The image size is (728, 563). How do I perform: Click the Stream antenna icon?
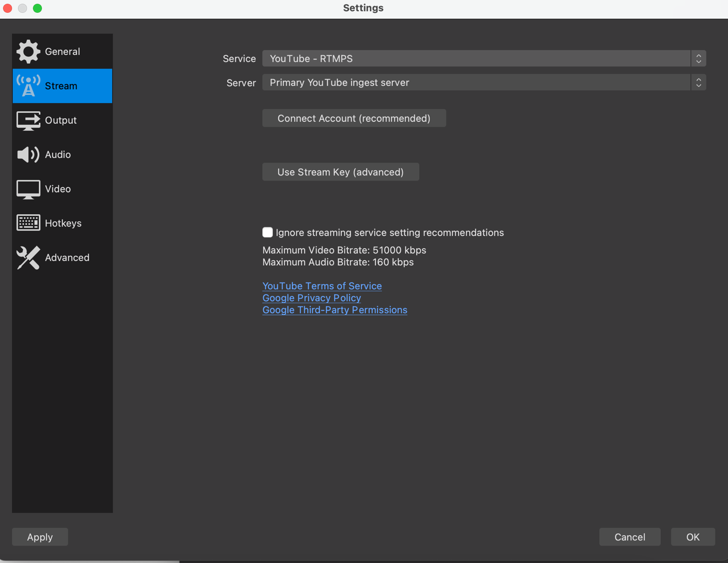pos(28,86)
